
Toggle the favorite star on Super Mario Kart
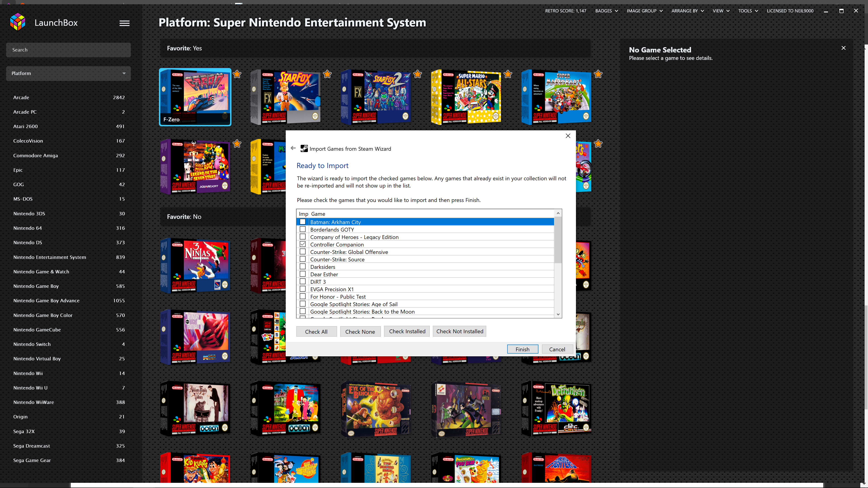pos(598,74)
